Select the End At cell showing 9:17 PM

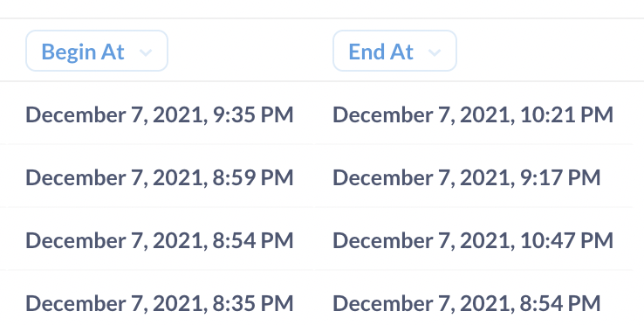(473, 176)
